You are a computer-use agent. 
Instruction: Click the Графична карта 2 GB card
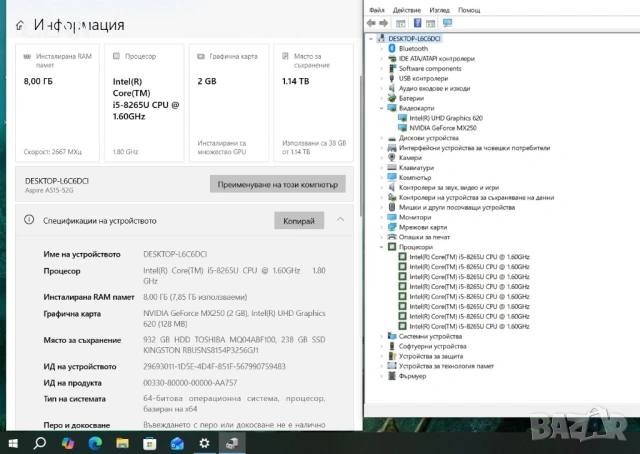pyautogui.click(x=229, y=103)
